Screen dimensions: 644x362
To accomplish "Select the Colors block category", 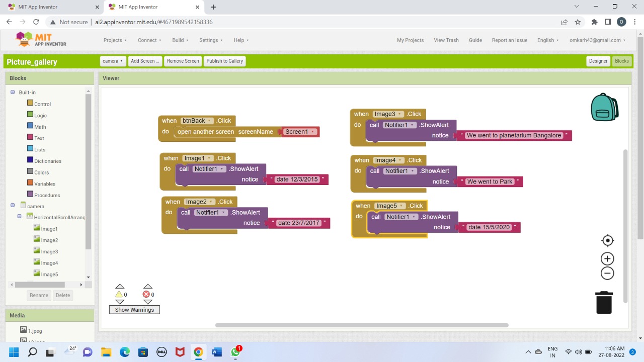I will [x=41, y=172].
